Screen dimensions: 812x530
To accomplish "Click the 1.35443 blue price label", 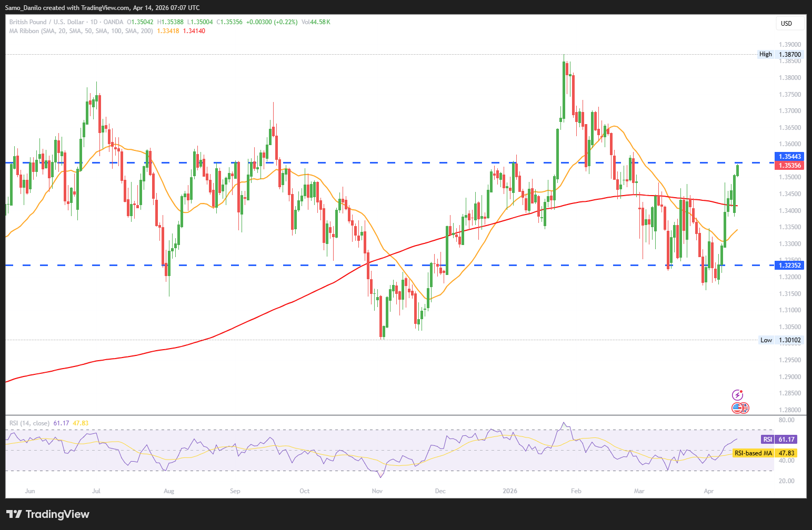I will coord(790,157).
